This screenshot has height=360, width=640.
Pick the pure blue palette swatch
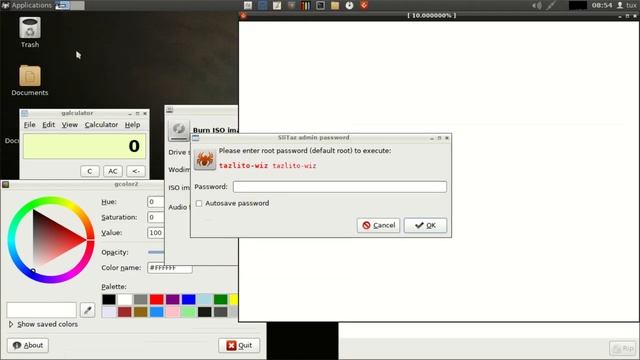(188, 299)
